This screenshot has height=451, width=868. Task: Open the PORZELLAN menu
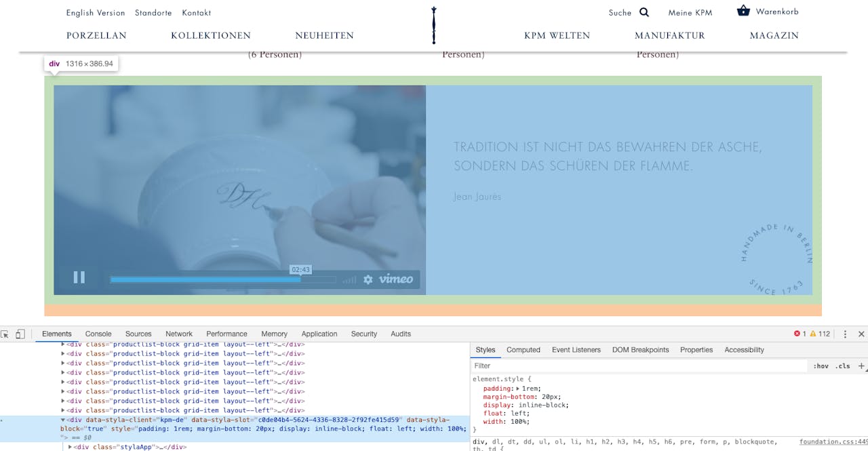click(96, 35)
